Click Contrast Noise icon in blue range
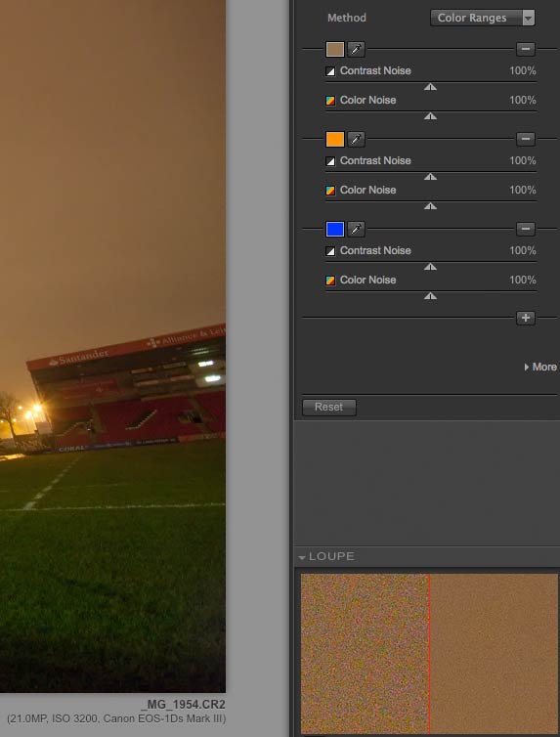 (330, 251)
